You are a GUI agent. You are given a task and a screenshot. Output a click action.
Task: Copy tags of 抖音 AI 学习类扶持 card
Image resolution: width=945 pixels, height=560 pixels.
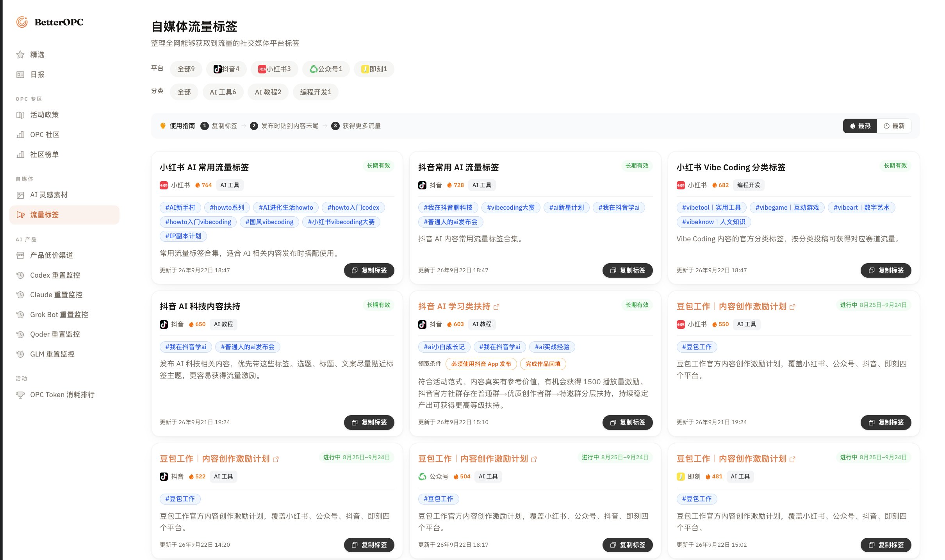point(628,422)
